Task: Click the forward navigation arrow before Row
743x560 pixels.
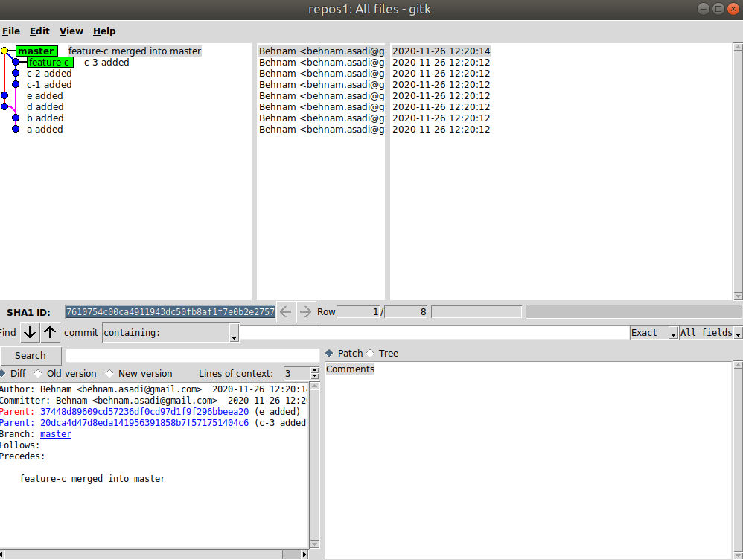Action: (306, 312)
